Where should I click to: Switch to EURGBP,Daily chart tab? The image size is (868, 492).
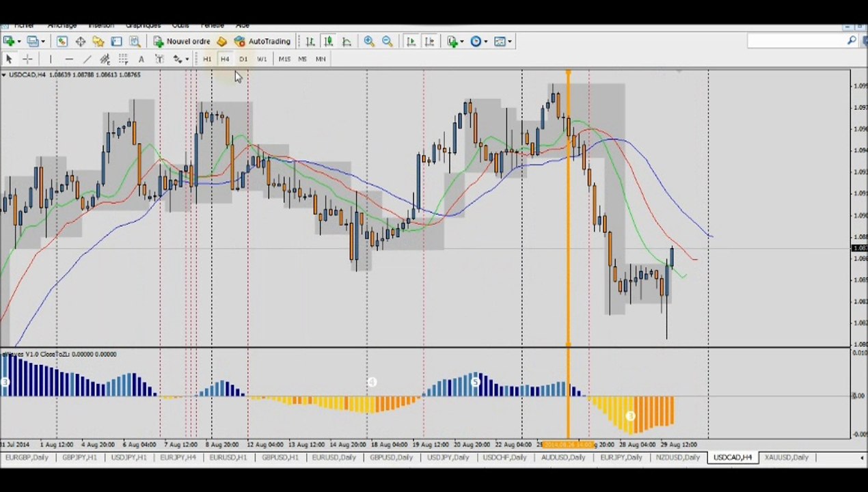[x=27, y=457]
